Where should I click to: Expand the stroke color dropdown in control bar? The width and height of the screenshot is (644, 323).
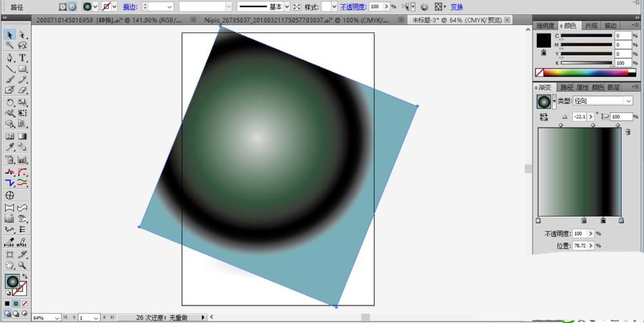[115, 6]
